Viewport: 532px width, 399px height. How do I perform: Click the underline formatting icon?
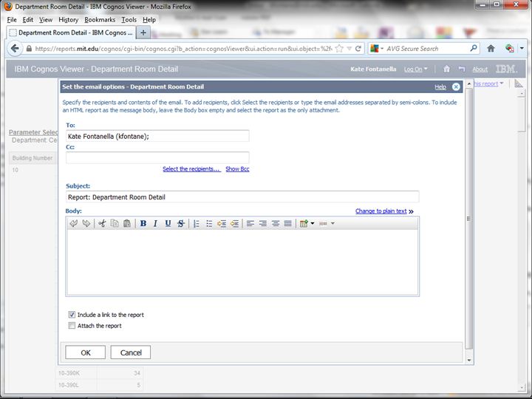point(168,223)
